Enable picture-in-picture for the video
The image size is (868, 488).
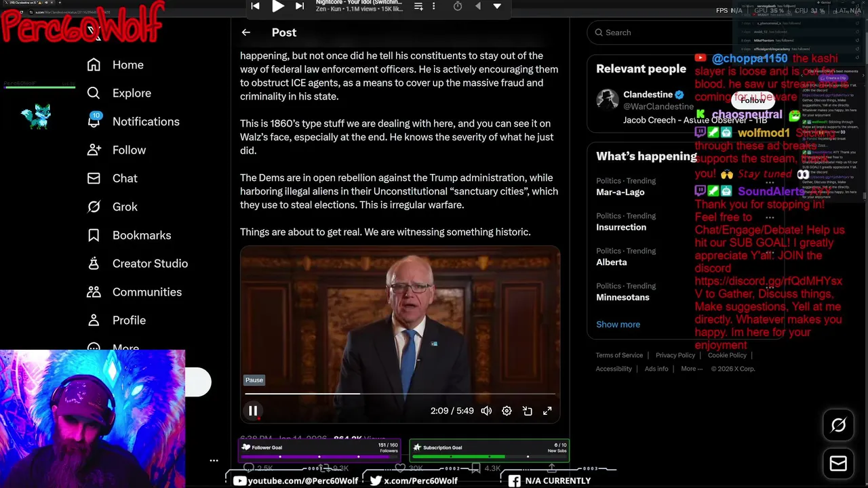pos(527,411)
